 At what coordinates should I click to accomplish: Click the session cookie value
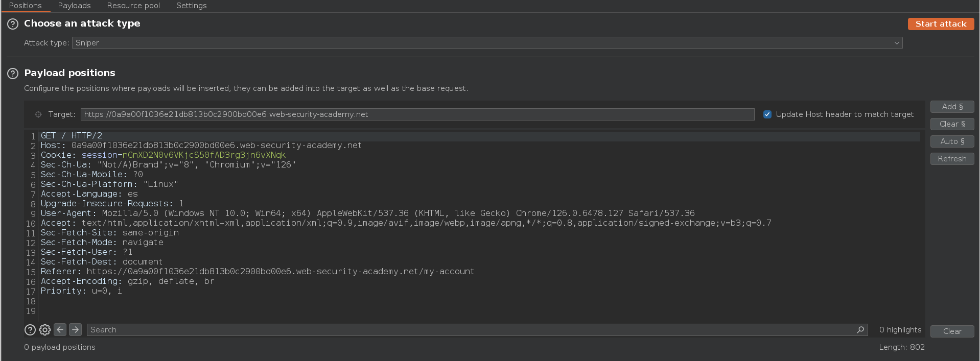(x=204, y=155)
